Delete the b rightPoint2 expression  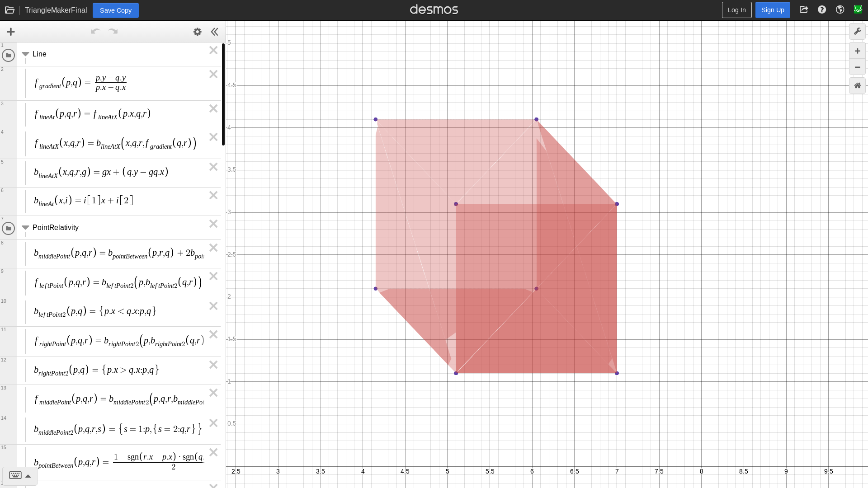coord(213,365)
